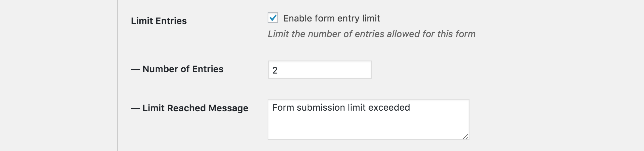Click the "Form submission limit exceeded" text
The width and height of the screenshot is (644, 151).
pyautogui.click(x=341, y=108)
